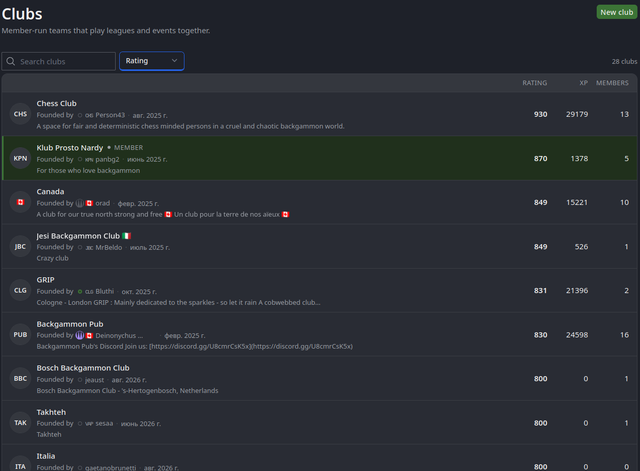This screenshot has height=471, width=640.
Task: Click the RATING column header
Action: coord(534,83)
